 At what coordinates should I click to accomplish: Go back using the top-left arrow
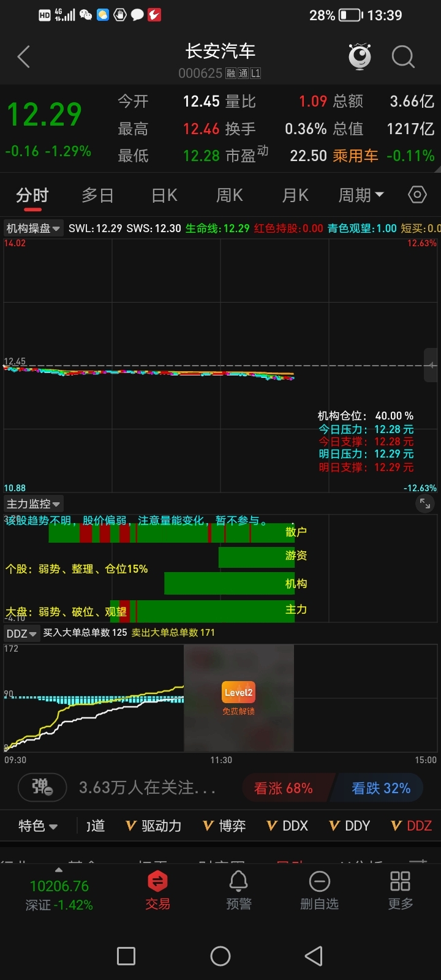(23, 57)
